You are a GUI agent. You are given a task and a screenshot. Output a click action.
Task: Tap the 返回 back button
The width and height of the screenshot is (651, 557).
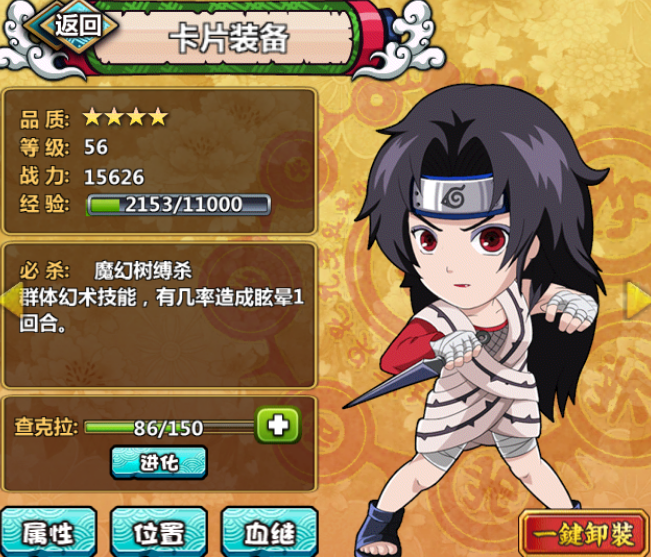tap(71, 26)
